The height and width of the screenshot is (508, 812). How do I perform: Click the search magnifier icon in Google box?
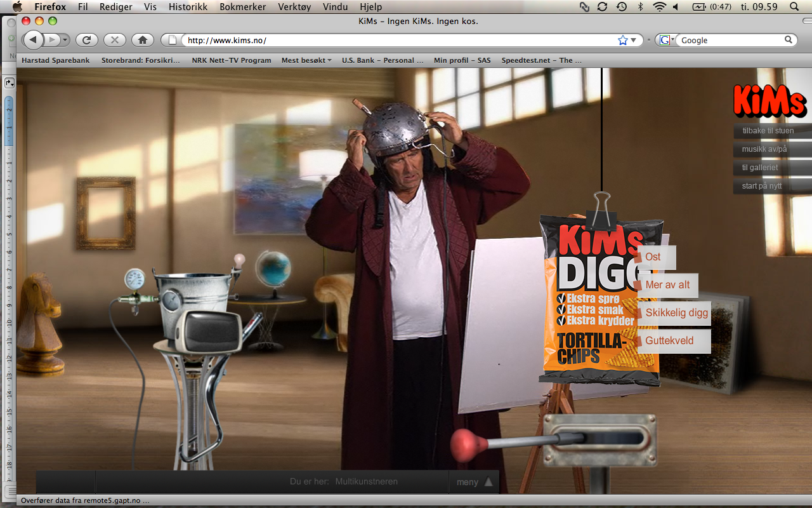(x=789, y=40)
